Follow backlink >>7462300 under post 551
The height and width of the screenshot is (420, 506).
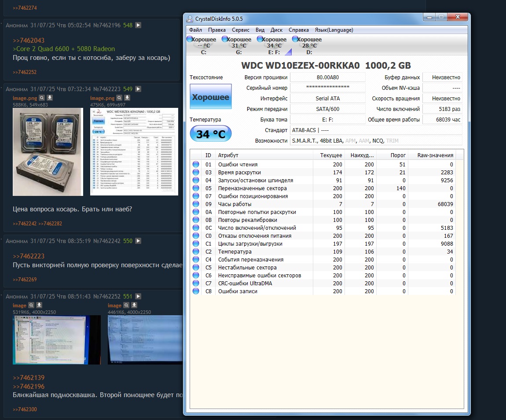coord(25,409)
